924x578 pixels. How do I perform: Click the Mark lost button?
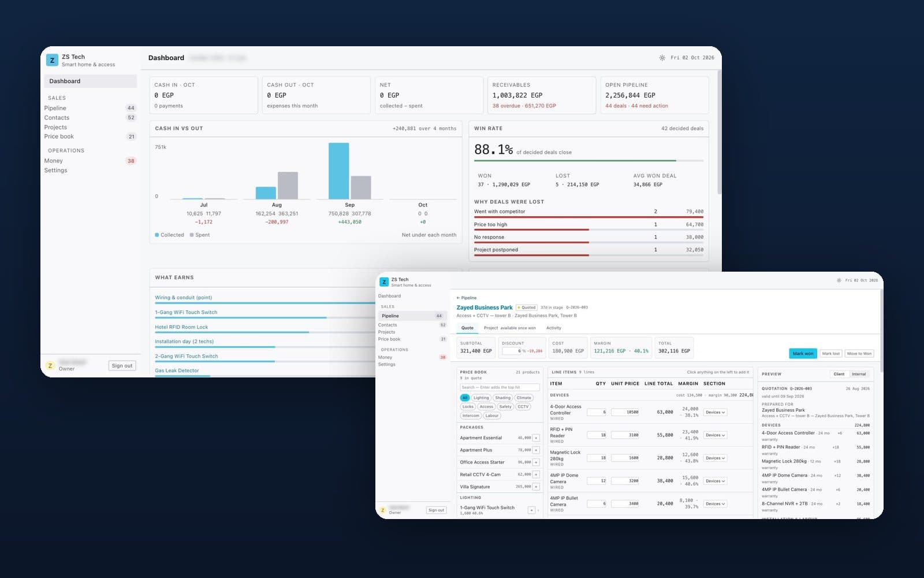(830, 353)
